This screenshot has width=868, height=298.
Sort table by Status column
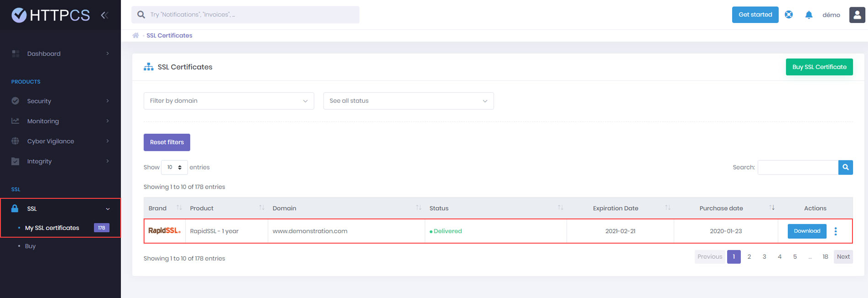560,208
